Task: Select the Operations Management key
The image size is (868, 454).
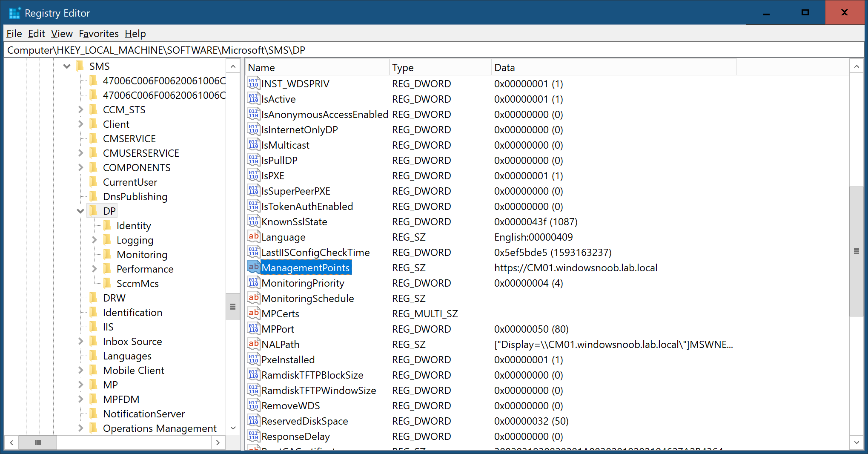Action: 160,428
